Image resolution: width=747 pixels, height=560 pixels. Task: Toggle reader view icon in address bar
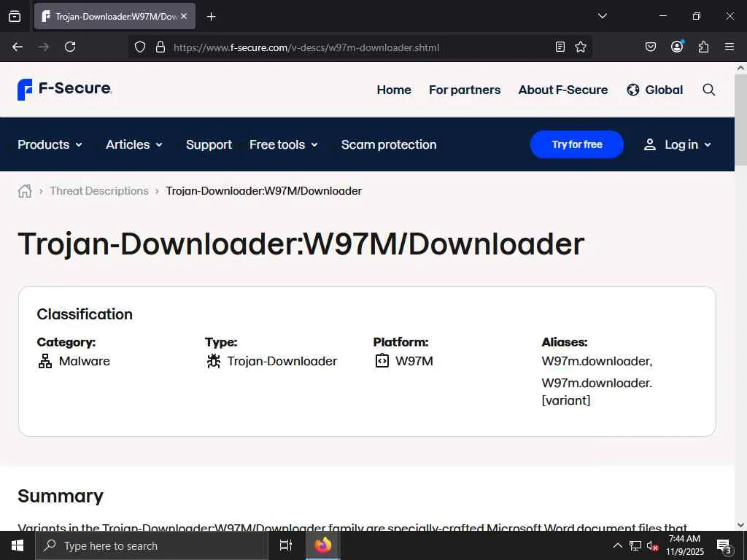pyautogui.click(x=560, y=47)
